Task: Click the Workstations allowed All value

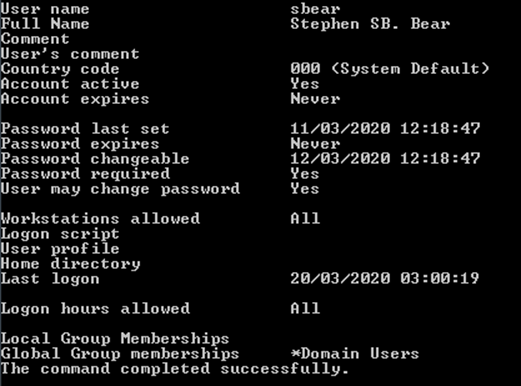Action: coord(305,219)
